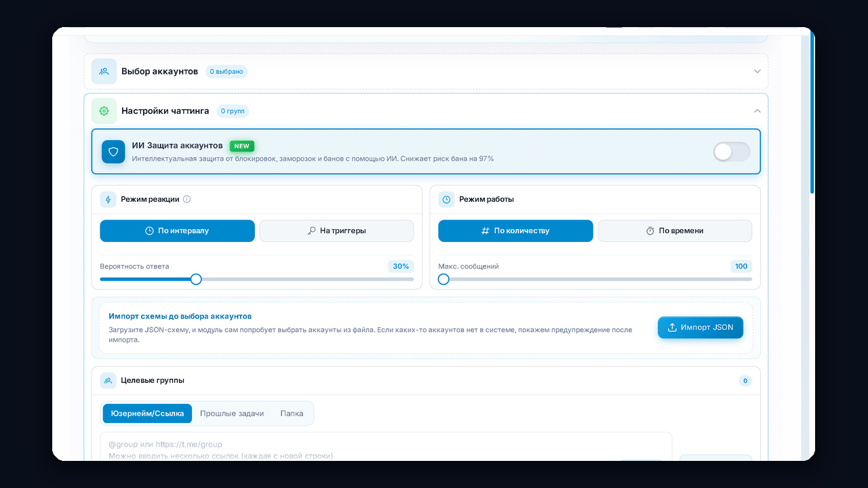Select the На триггеры reaction mode

click(336, 230)
